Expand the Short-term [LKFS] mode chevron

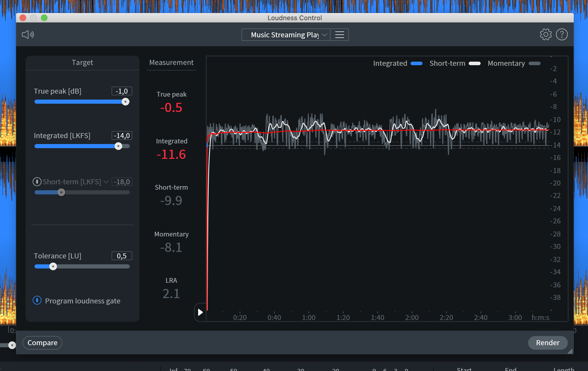(x=106, y=182)
